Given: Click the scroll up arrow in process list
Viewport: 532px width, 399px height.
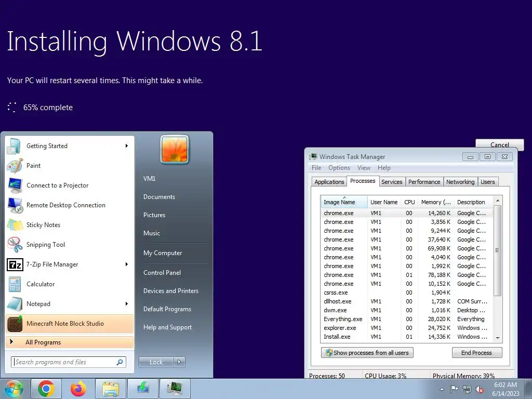Looking at the screenshot, I should click(497, 201).
